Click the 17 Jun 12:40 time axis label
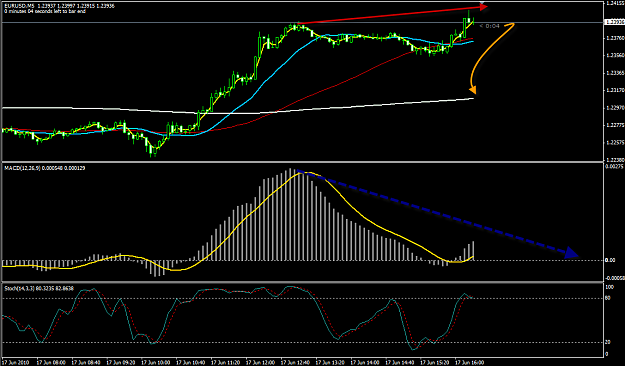This screenshot has height=366, width=625. [295, 362]
